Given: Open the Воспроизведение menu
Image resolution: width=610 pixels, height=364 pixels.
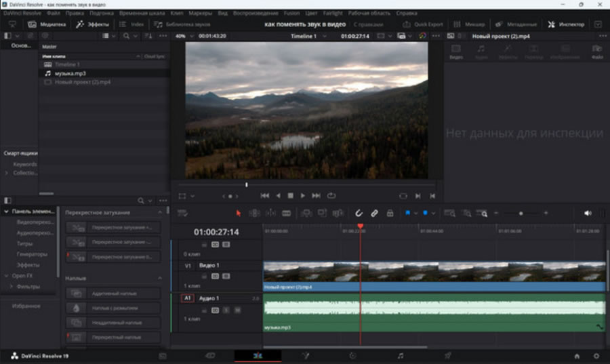Looking at the screenshot, I should point(256,13).
